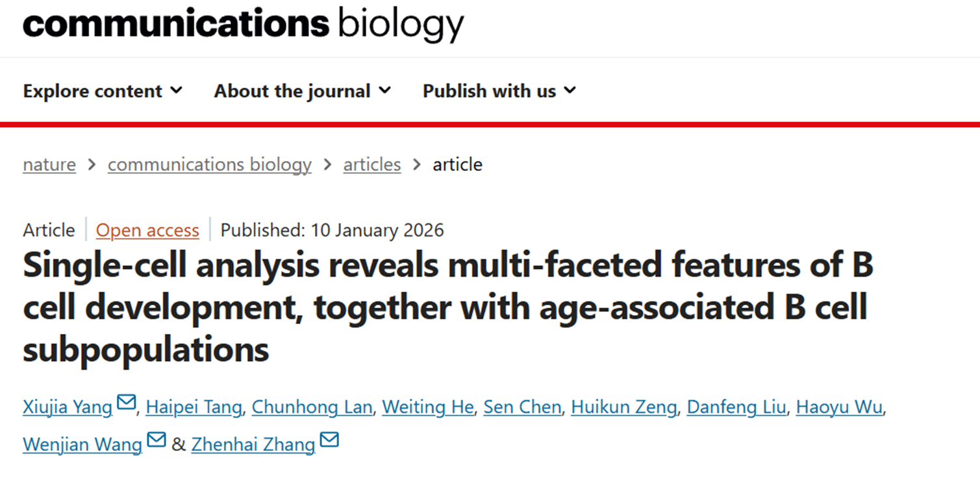View author Sen Chen
Image resolution: width=980 pixels, height=482 pixels.
tap(522, 407)
